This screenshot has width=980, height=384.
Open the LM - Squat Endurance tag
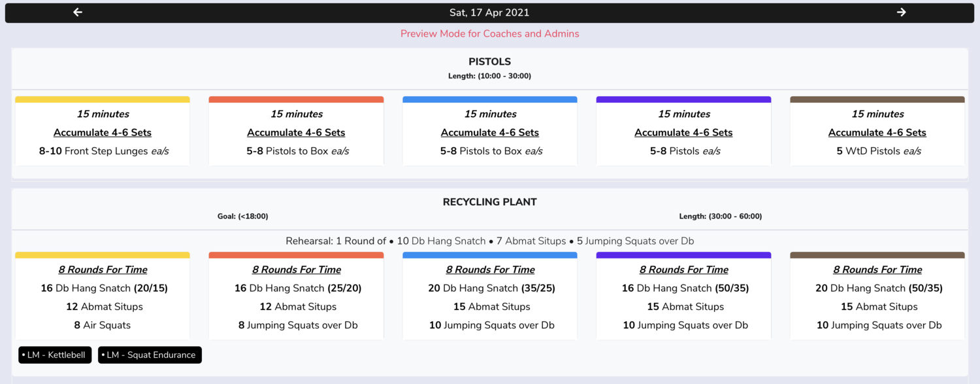(x=150, y=355)
